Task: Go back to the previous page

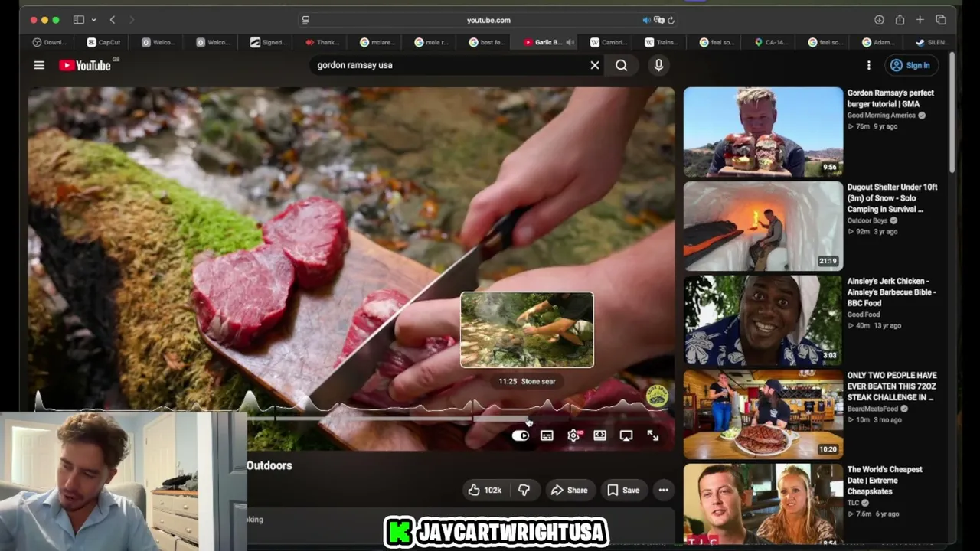Action: (x=112, y=20)
